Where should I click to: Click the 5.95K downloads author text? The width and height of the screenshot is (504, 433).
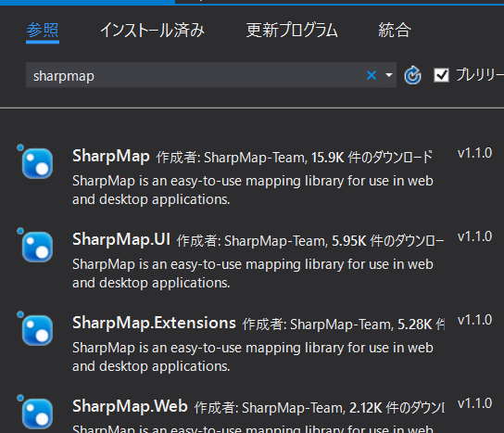coord(310,241)
